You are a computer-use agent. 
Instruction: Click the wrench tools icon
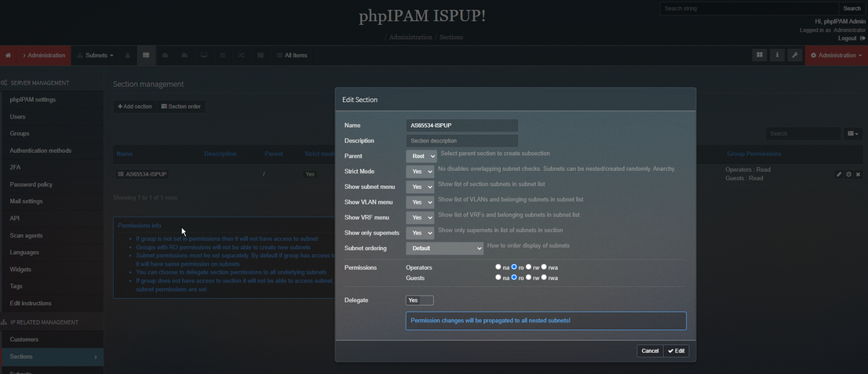point(795,55)
